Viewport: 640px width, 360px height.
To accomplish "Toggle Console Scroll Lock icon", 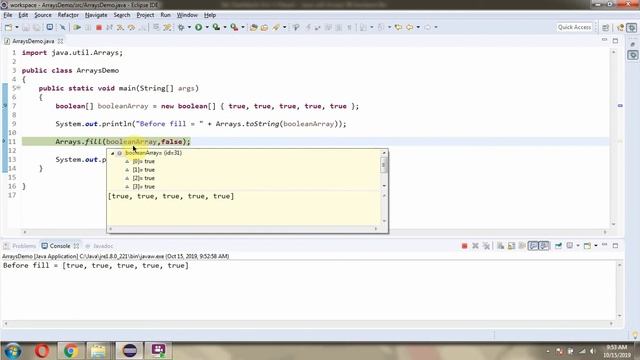I will coord(511,246).
